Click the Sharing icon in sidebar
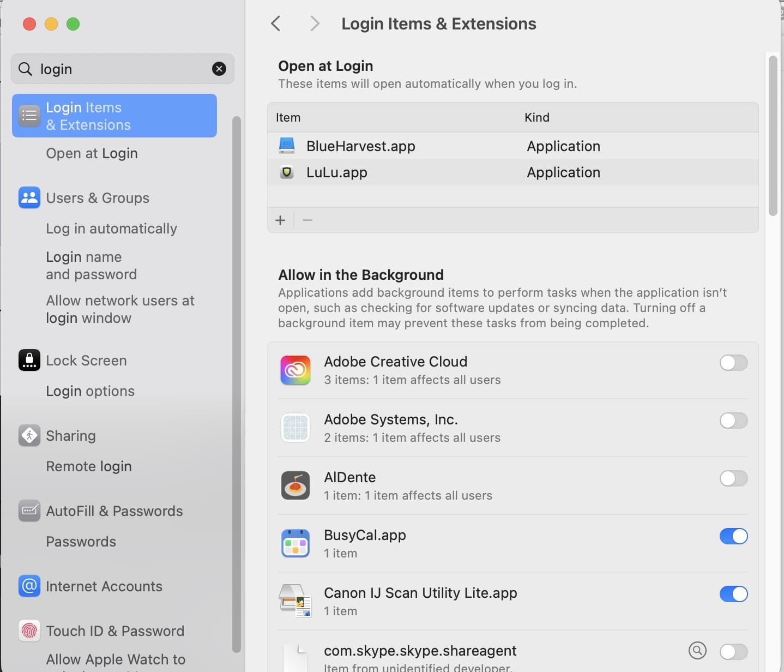 29,435
